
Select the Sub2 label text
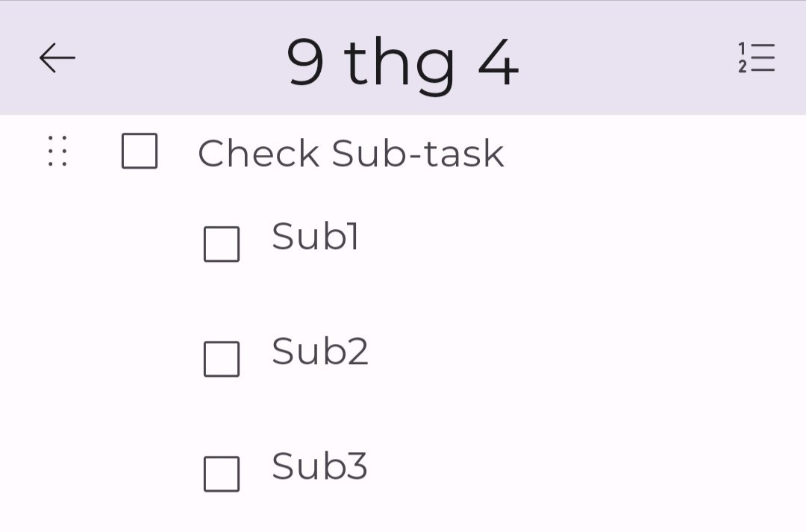pyautogui.click(x=319, y=351)
